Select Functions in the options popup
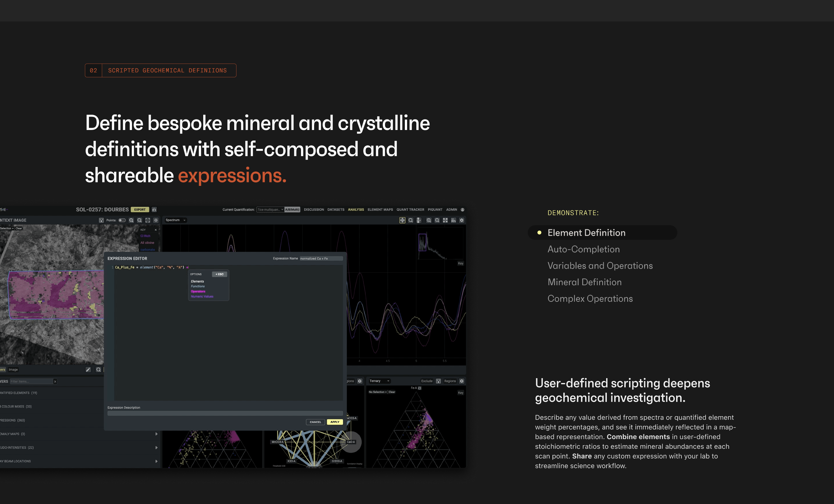Viewport: 834px width, 504px height. pos(198,286)
